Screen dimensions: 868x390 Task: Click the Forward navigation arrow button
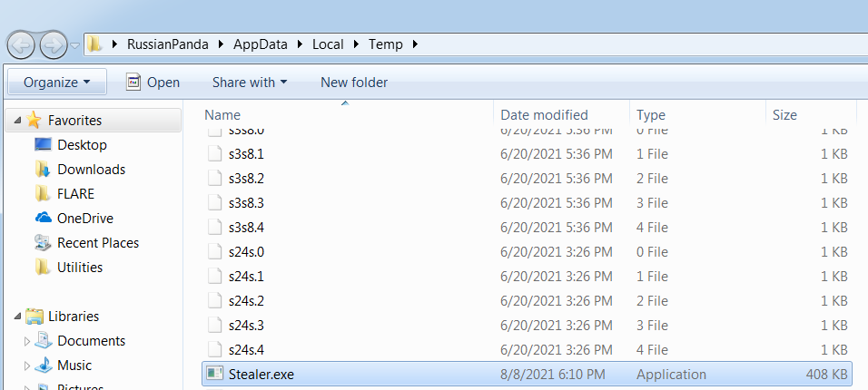point(54,45)
